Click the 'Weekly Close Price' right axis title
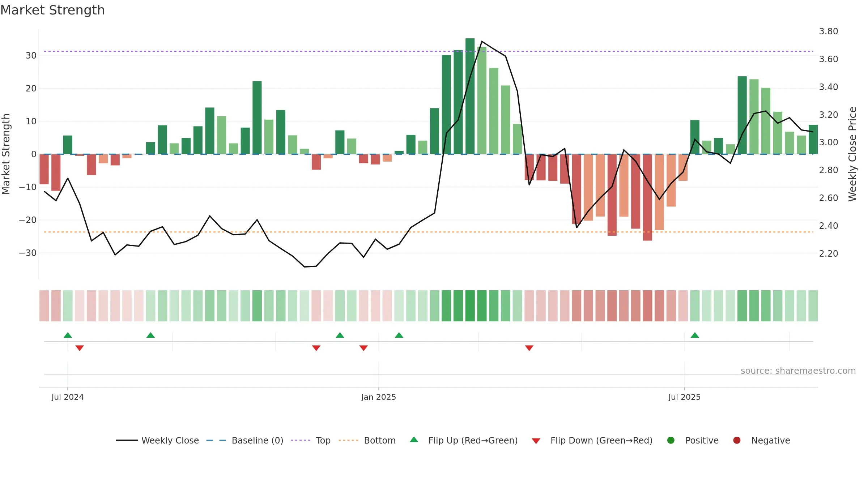 coord(852,154)
